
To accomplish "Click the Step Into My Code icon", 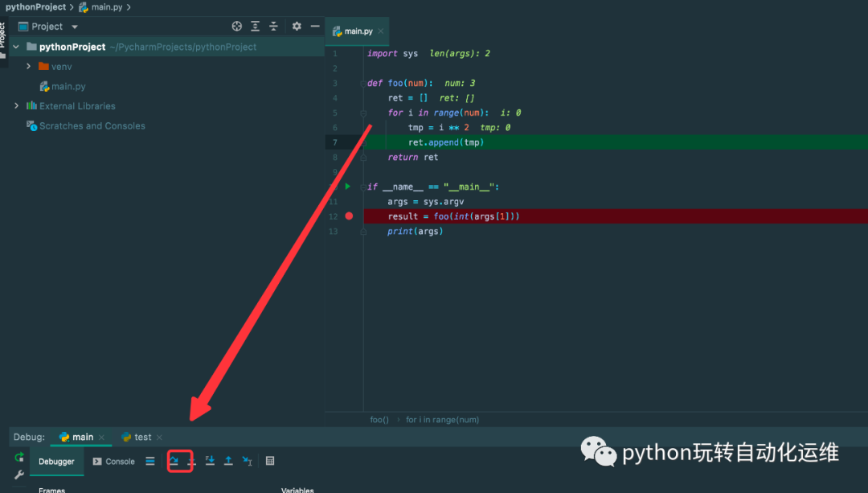I will [210, 461].
